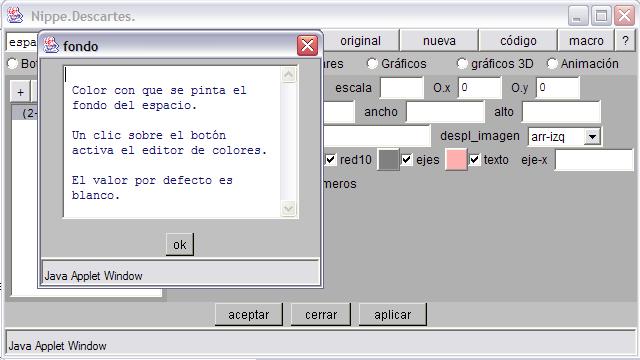Close the fondo help dialog

[307, 45]
